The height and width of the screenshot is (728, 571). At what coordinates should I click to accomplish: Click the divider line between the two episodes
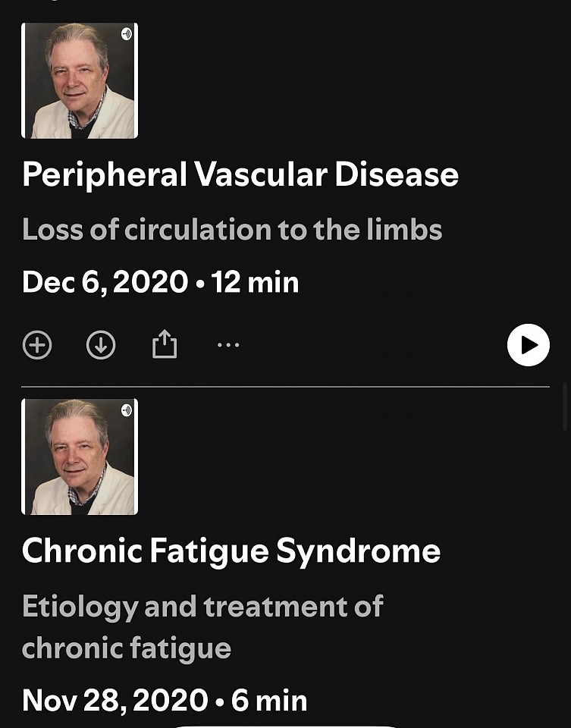coord(285,387)
